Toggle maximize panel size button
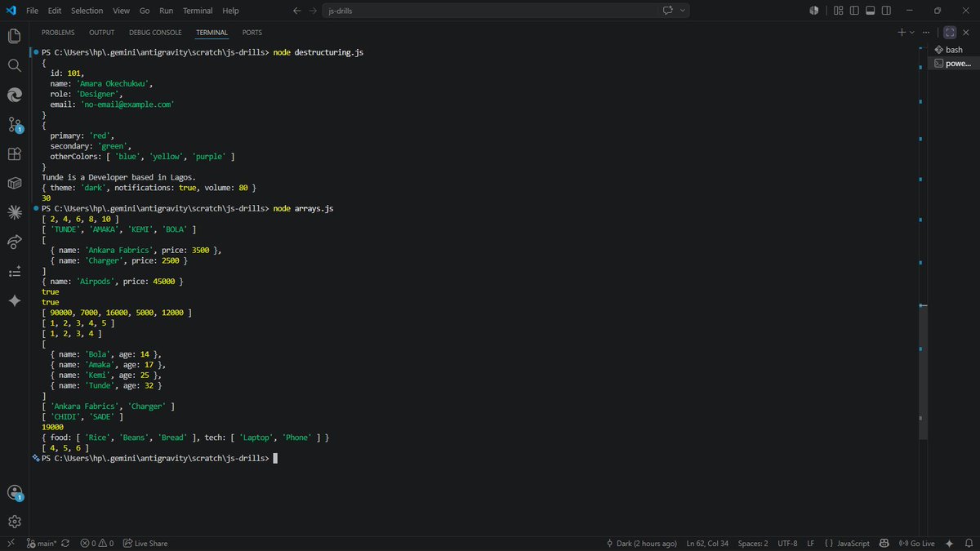The image size is (980, 551). coord(950,33)
